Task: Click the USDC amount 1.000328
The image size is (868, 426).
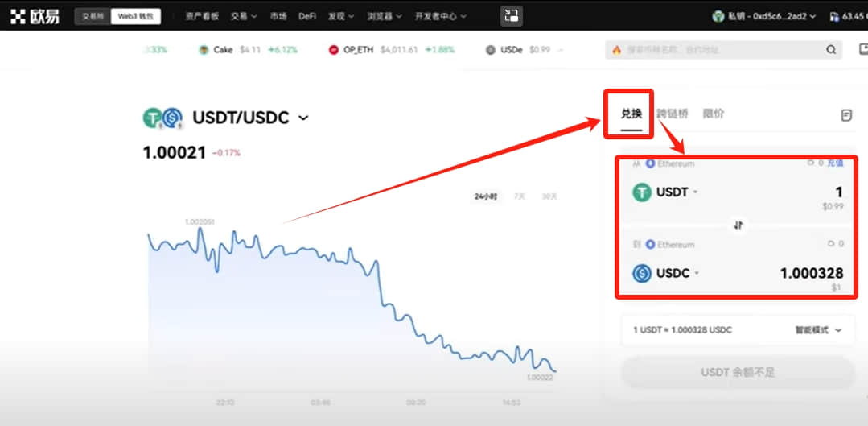Action: click(x=812, y=273)
